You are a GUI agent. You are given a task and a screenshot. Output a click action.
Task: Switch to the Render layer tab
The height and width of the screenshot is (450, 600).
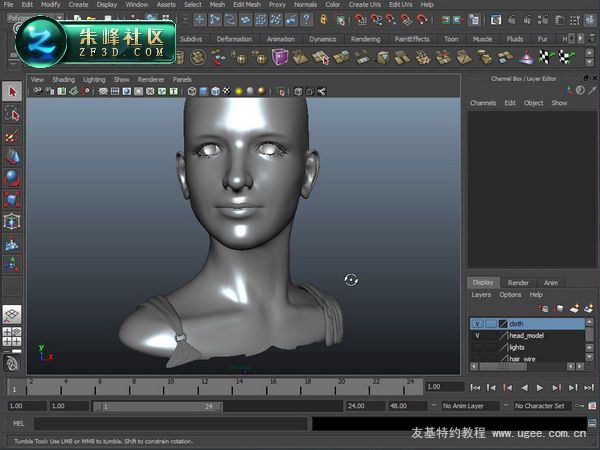coord(518,283)
